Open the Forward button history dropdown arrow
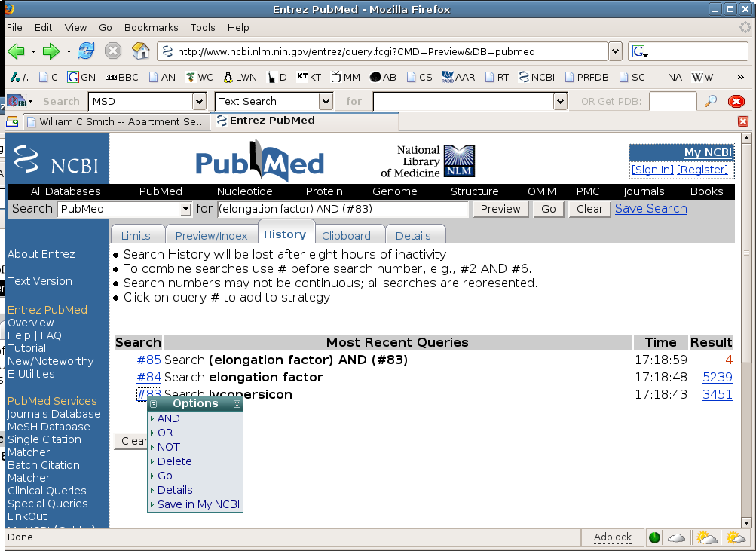756x551 pixels. click(x=69, y=51)
